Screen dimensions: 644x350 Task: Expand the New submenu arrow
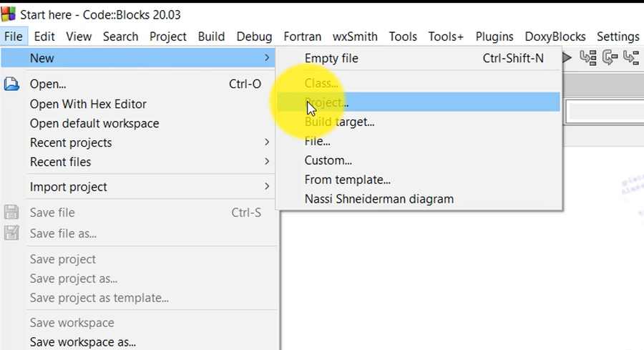267,58
